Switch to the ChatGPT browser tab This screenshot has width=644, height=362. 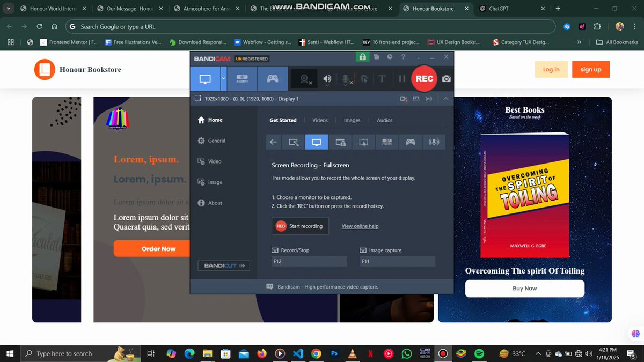(x=511, y=9)
